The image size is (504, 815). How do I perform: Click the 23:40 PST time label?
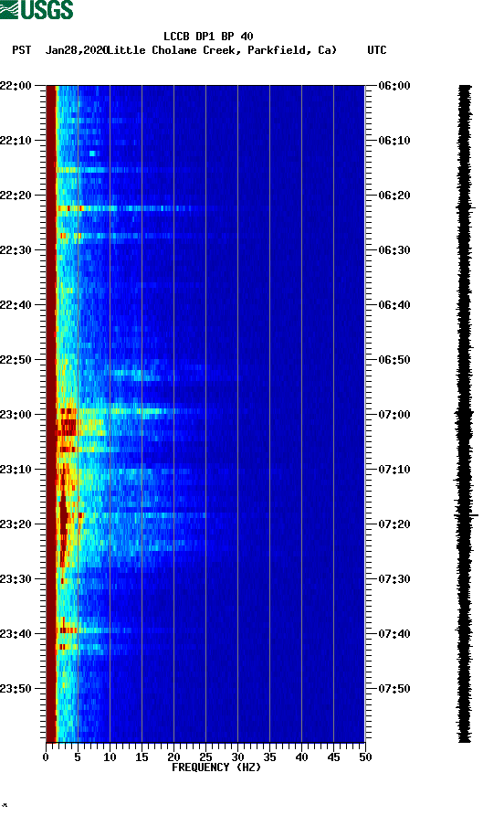(16, 634)
